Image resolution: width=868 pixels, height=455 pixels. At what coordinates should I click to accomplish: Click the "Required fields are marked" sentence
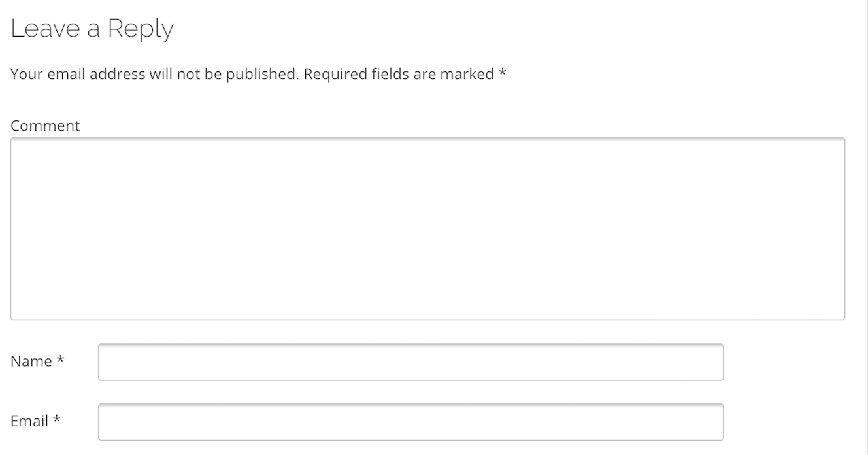(399, 75)
